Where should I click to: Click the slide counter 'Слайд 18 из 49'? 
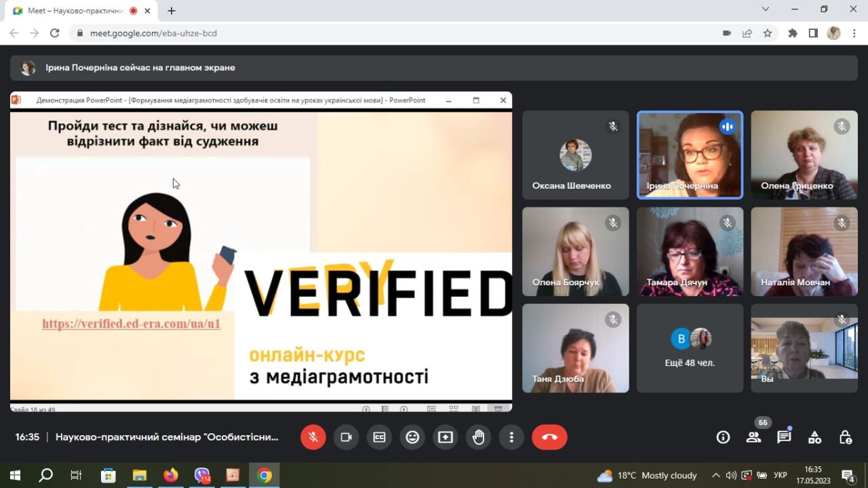[x=33, y=409]
